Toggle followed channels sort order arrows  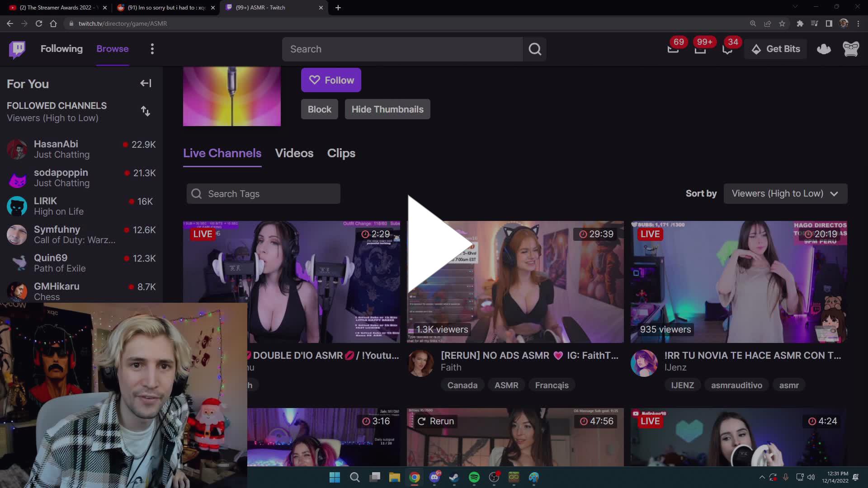point(145,111)
